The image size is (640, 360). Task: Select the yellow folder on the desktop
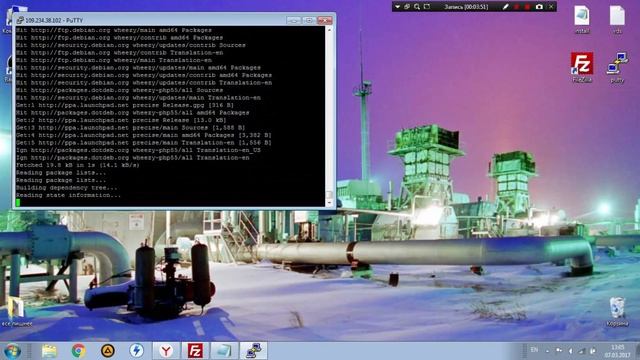[x=16, y=312]
